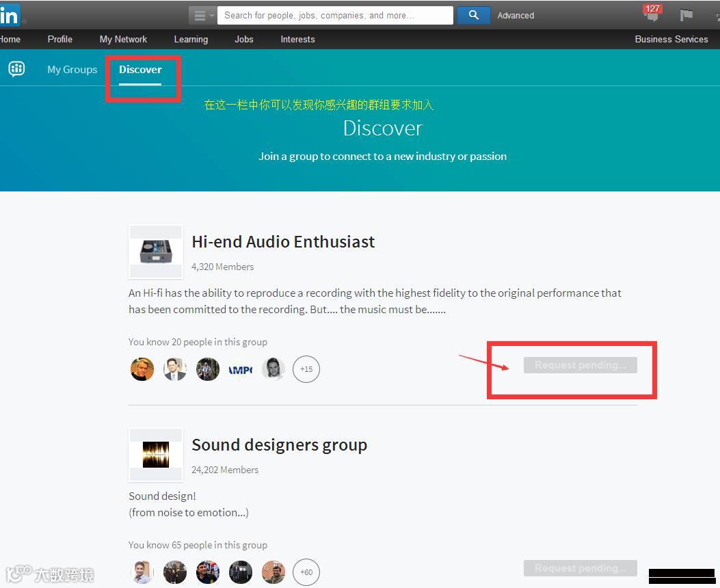The width and height of the screenshot is (720, 588).
Task: Open the search category dropdown
Action: point(202,16)
